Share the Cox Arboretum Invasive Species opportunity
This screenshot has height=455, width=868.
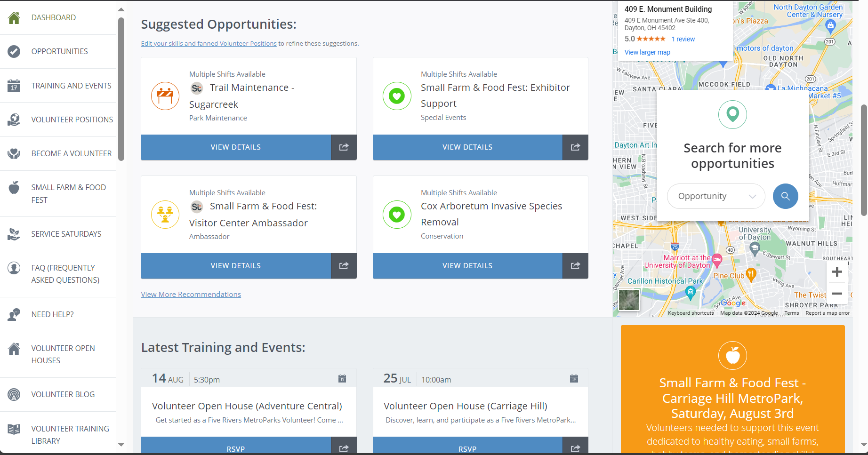point(576,266)
